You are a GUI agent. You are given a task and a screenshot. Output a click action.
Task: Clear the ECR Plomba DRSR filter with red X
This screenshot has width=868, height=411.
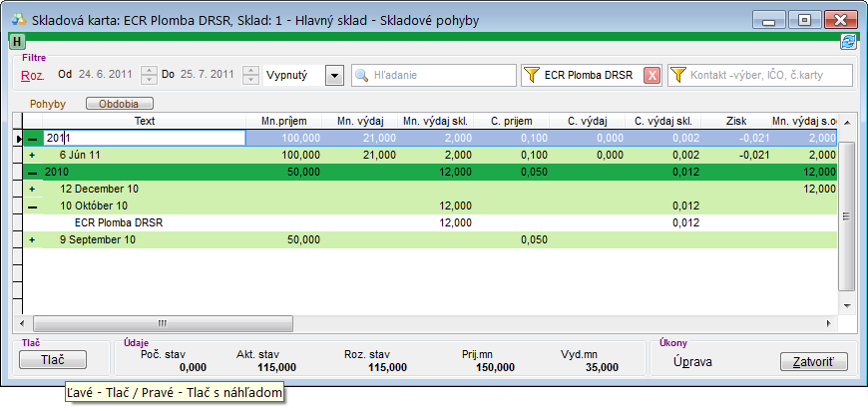[651, 76]
